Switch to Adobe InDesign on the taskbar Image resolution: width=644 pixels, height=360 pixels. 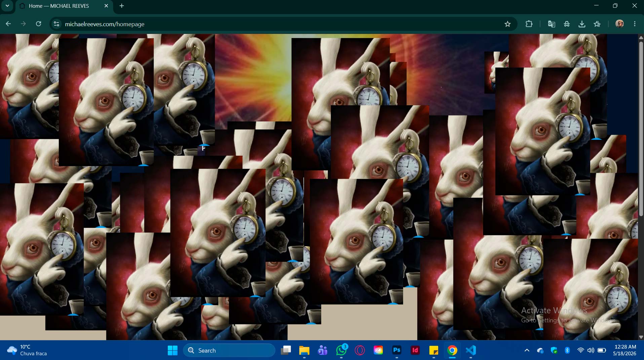pyautogui.click(x=415, y=350)
